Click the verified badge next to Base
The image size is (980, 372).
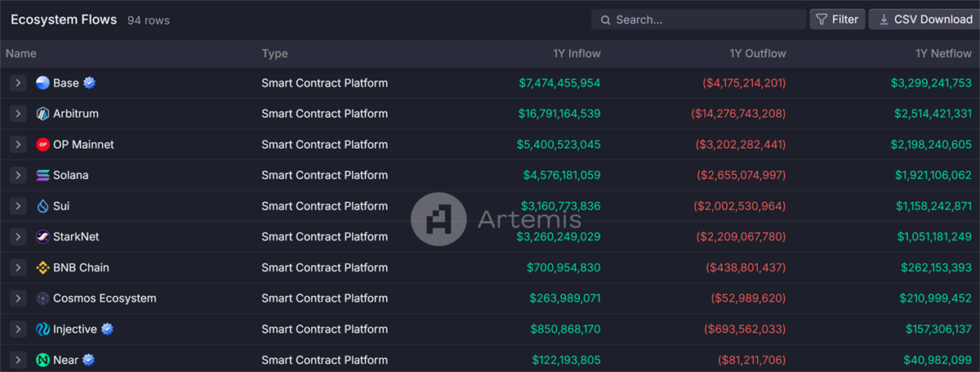[x=90, y=83]
